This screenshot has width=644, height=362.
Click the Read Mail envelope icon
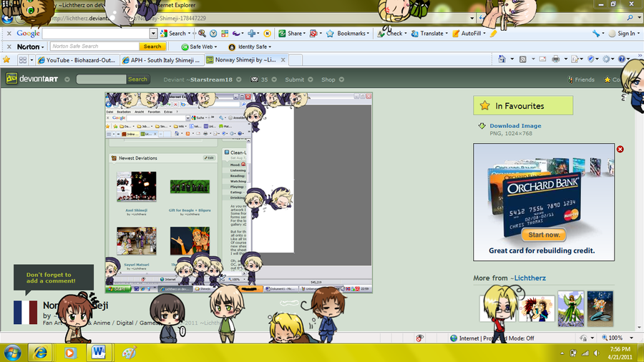542,59
